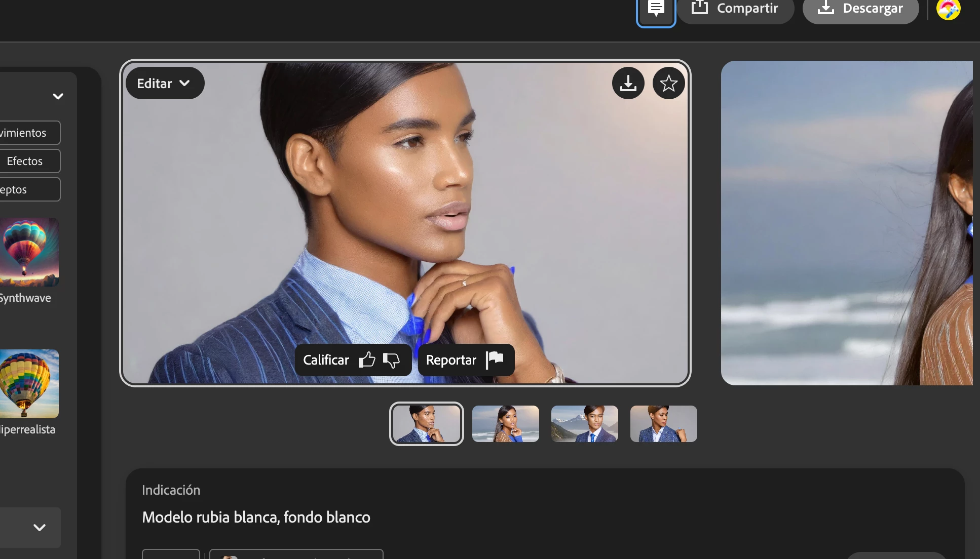This screenshot has height=559, width=980.
Task: Open the user profile avatar
Action: pyautogui.click(x=948, y=9)
